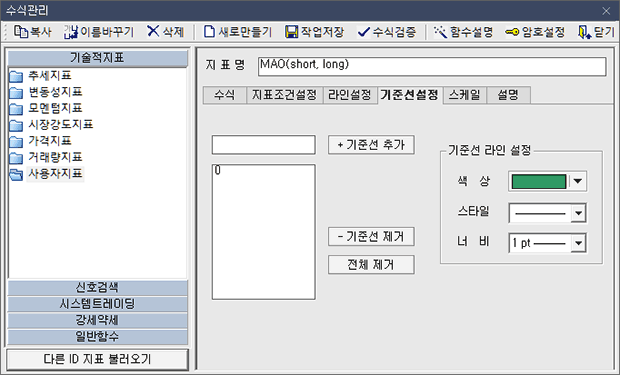The width and height of the screenshot is (620, 375).
Task: Open the 추세지표 folder
Action: coord(40,76)
